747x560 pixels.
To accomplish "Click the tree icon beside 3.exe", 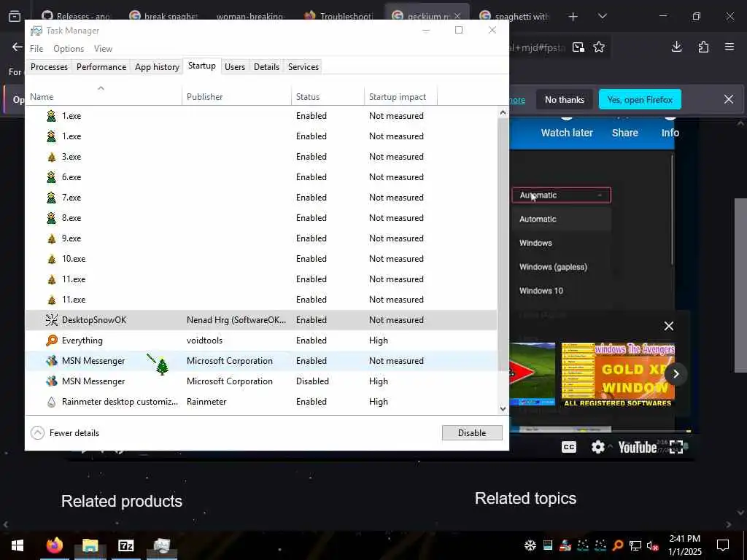I will [52, 157].
